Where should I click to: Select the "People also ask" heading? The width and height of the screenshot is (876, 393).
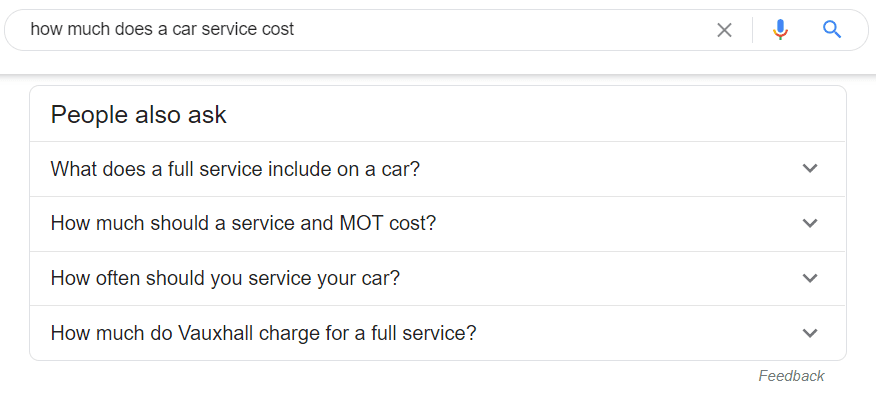click(x=139, y=115)
